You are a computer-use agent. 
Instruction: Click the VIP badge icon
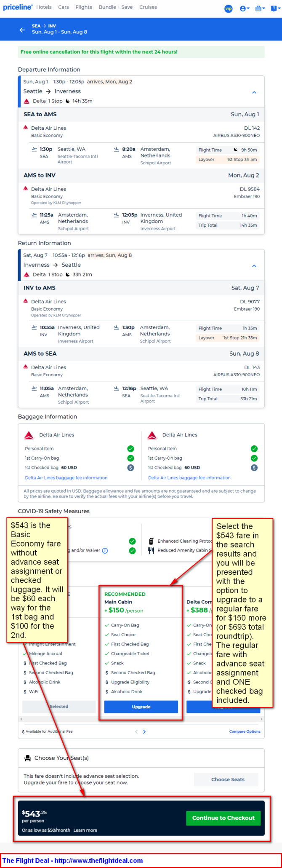coord(229,8)
